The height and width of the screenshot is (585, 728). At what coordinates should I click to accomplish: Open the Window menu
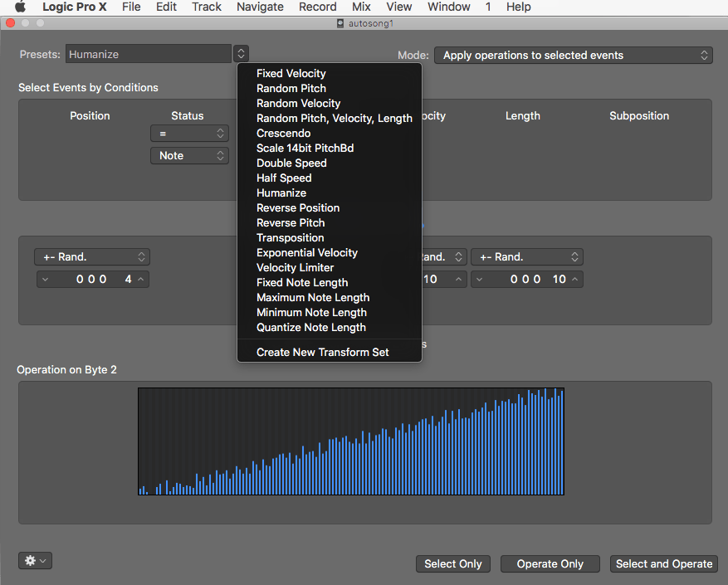pyautogui.click(x=449, y=7)
